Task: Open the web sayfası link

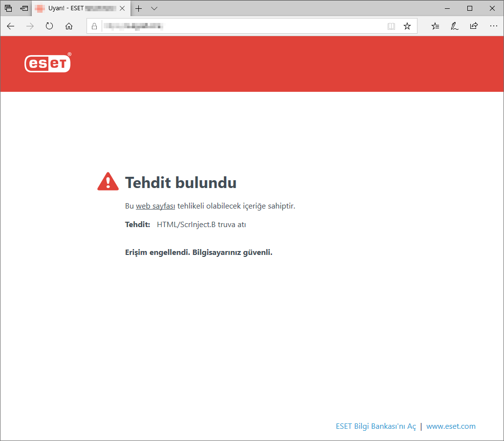Action: point(155,206)
